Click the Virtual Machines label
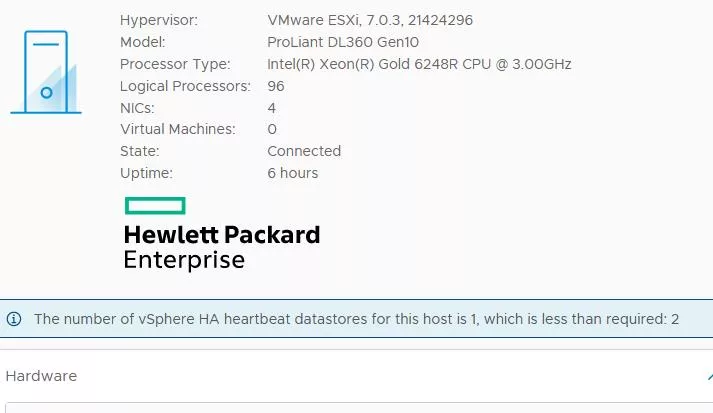 tap(178, 129)
